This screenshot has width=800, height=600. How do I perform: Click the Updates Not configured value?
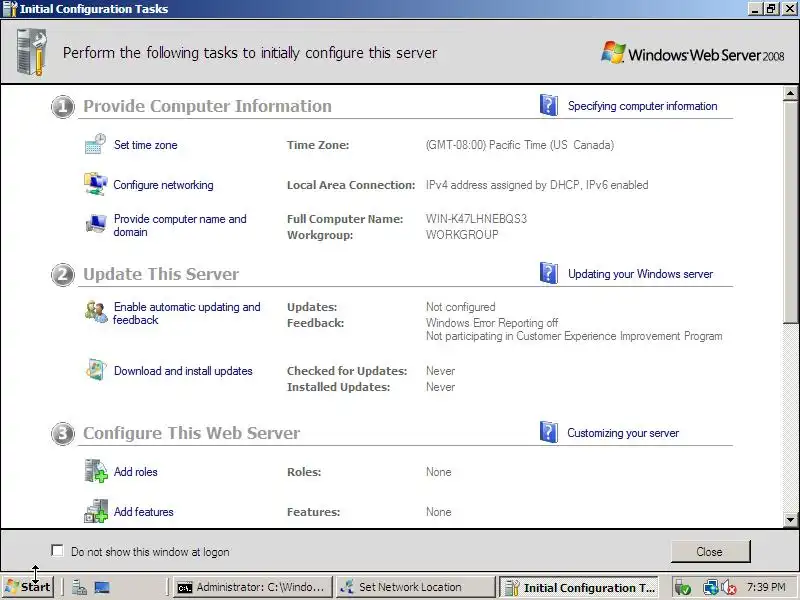(x=461, y=307)
